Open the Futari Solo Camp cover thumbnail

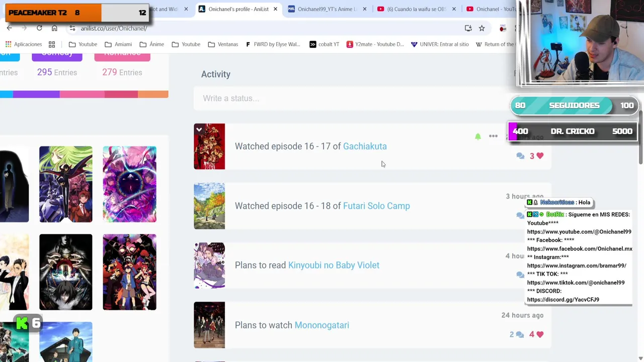(209, 206)
